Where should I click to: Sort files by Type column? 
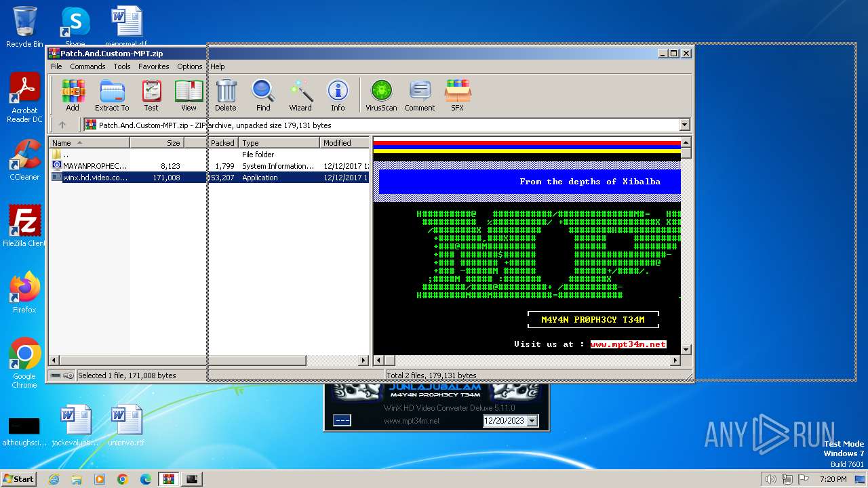279,143
